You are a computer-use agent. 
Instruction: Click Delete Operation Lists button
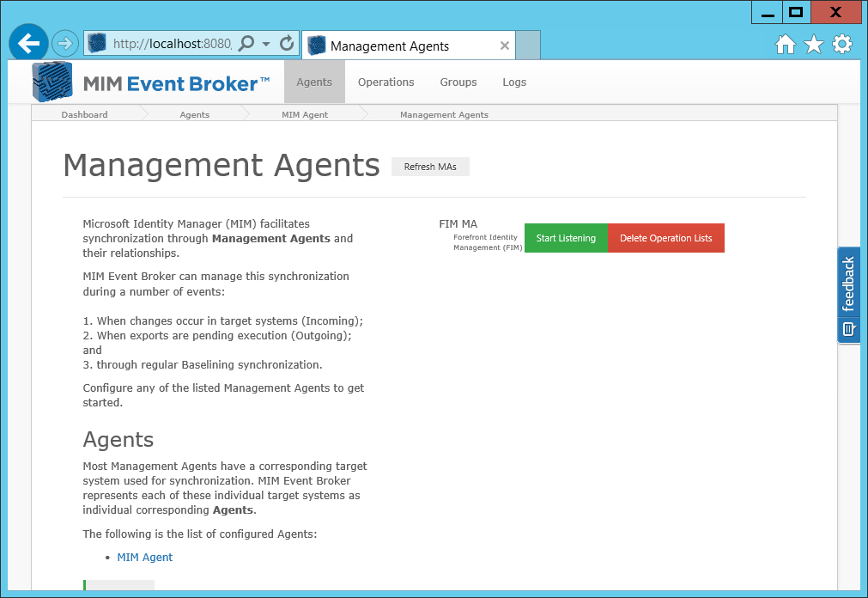pyautogui.click(x=666, y=238)
